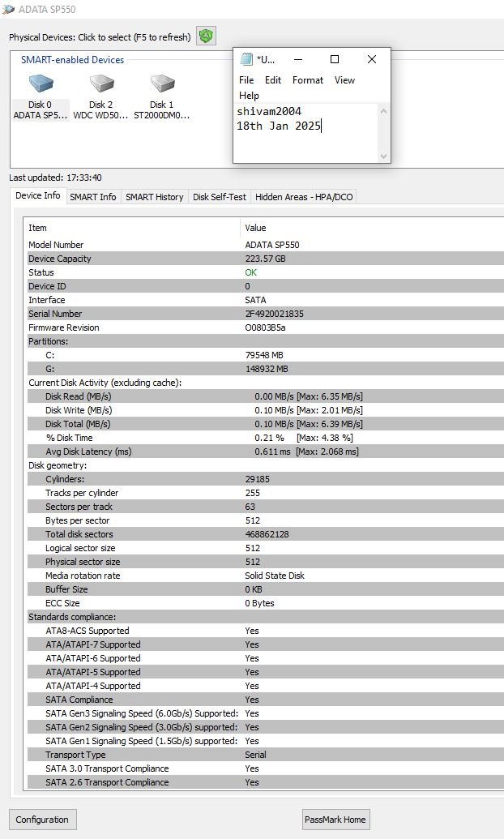This screenshot has width=504, height=839.
Task: Open the Notepad Edit menu
Action: [x=273, y=80]
